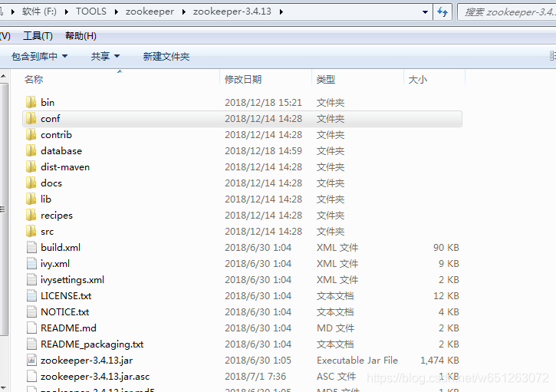The width and height of the screenshot is (556, 392).
Task: Click the MD 文件 type of README.md
Action: (335, 328)
